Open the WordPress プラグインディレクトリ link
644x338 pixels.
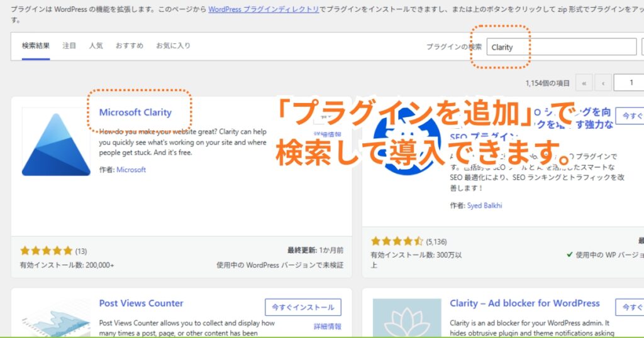coord(264,9)
